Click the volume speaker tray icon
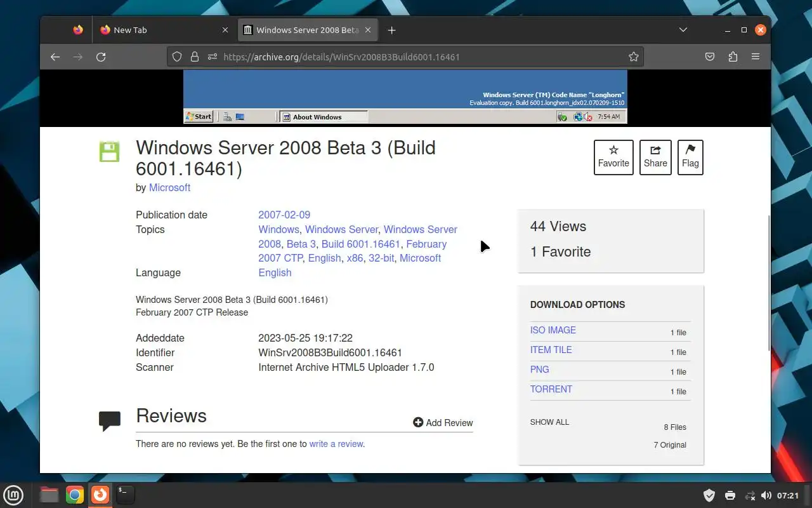The height and width of the screenshot is (508, 812). point(766,495)
